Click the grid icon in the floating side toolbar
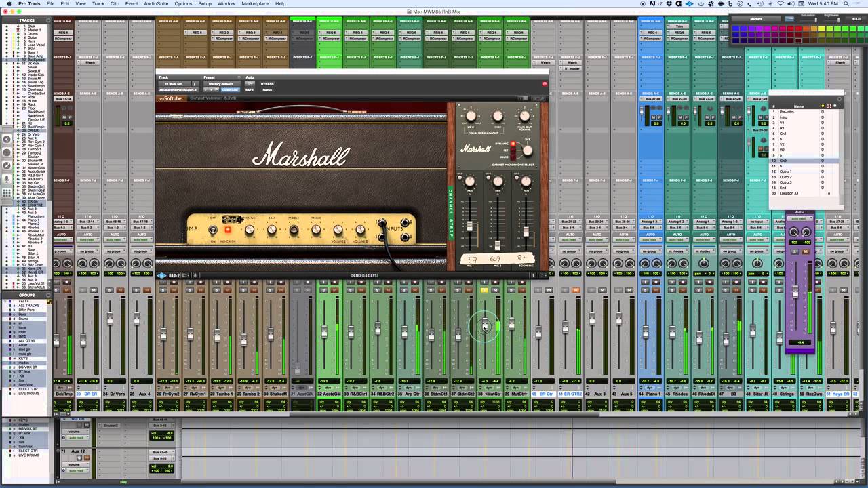This screenshot has width=868, height=488. pos(7,192)
